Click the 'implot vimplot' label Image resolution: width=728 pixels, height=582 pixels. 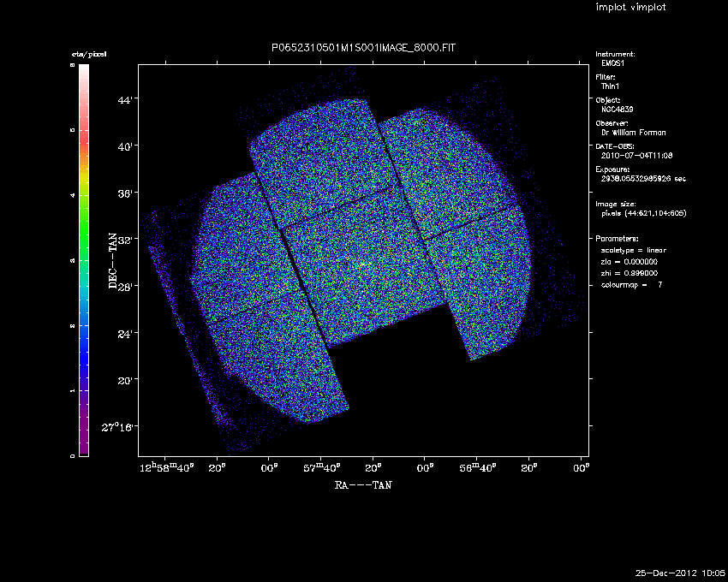coord(630,7)
